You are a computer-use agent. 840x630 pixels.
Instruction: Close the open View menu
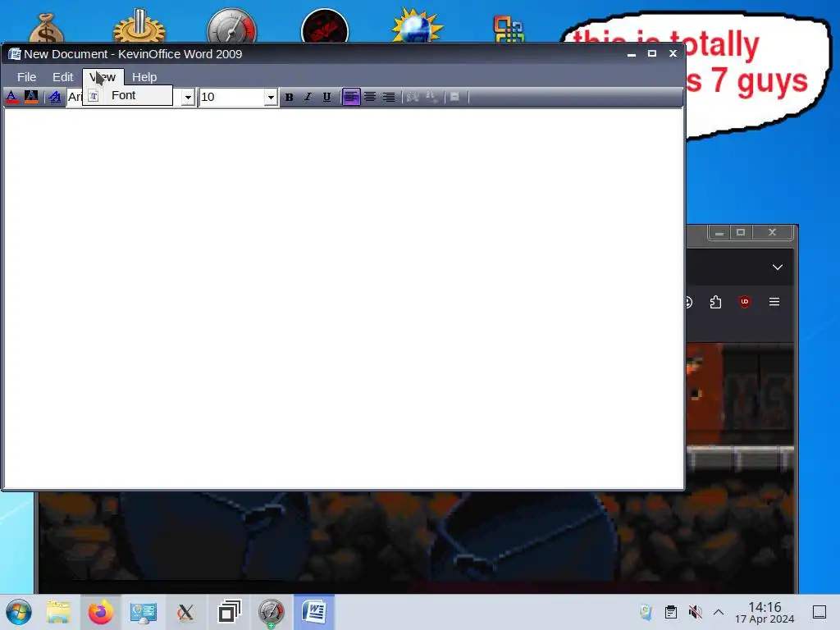click(x=103, y=76)
